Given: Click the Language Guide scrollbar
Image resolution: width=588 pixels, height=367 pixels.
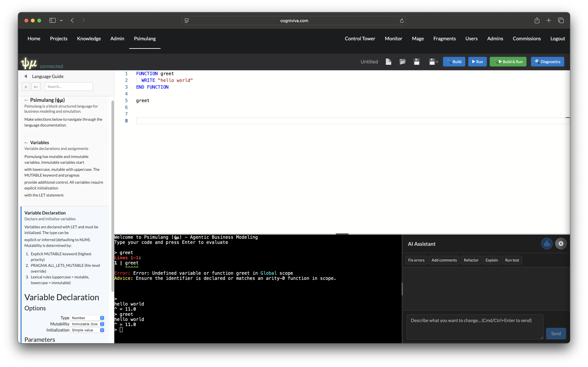Looking at the screenshot, I should point(113,196).
